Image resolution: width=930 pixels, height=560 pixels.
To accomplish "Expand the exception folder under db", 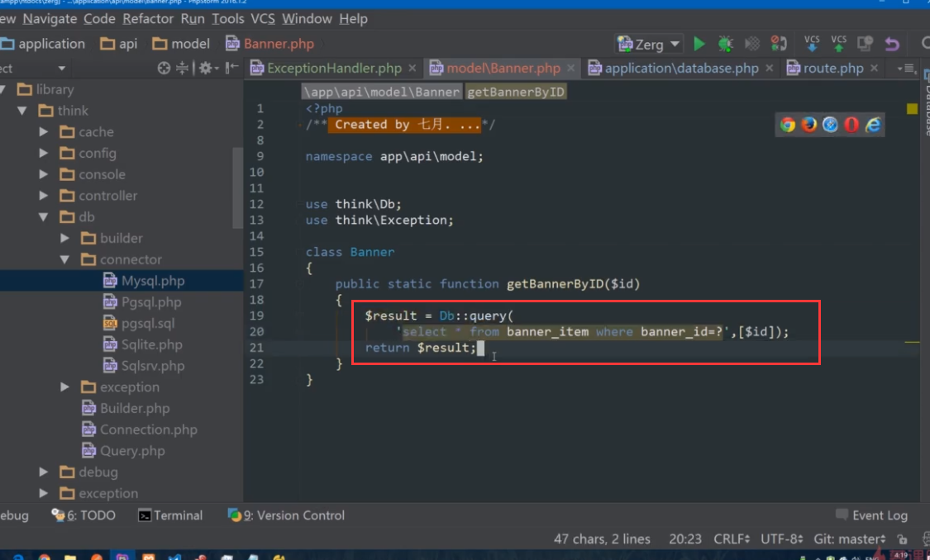I will [64, 387].
